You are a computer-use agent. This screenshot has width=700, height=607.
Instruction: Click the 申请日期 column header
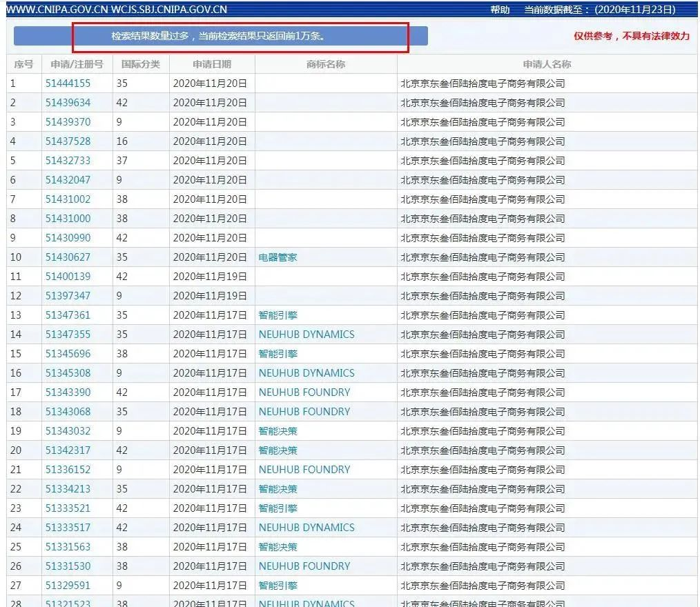click(x=212, y=64)
